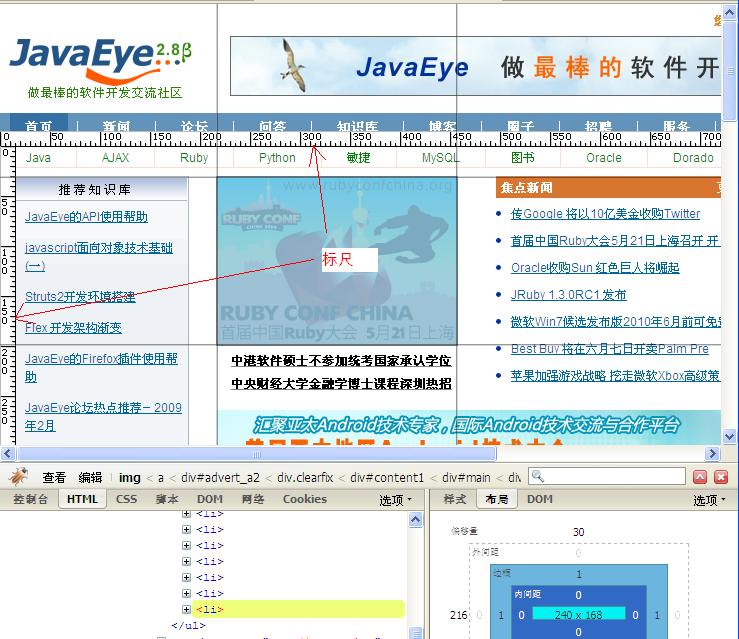
Task: Open the Oracle sub-navigation link
Action: pyautogui.click(x=604, y=158)
